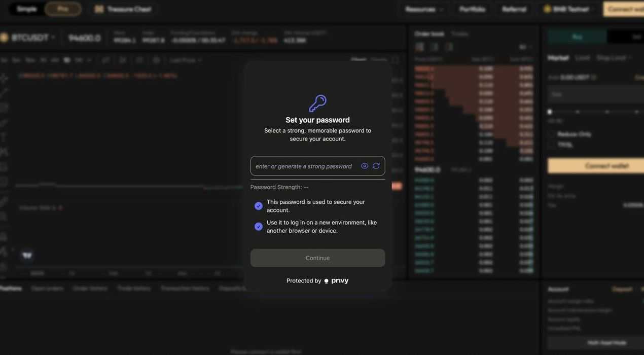Open the Trade history tab

(x=134, y=288)
